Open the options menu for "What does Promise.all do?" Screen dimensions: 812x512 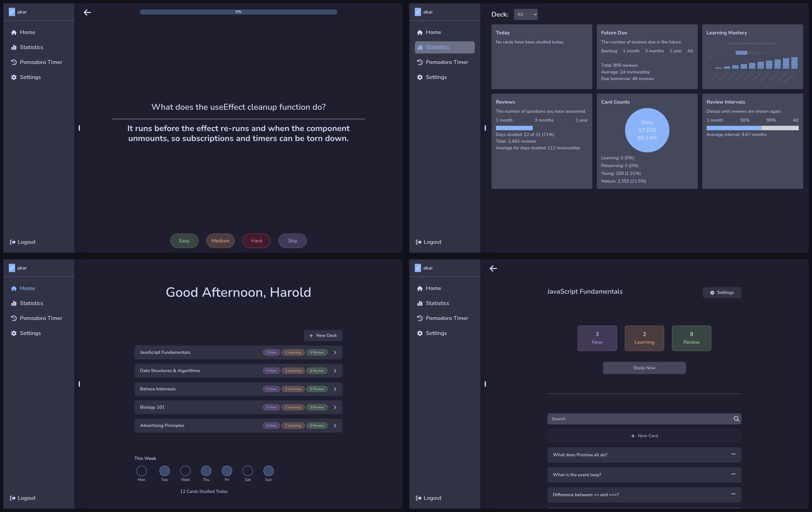(733, 454)
